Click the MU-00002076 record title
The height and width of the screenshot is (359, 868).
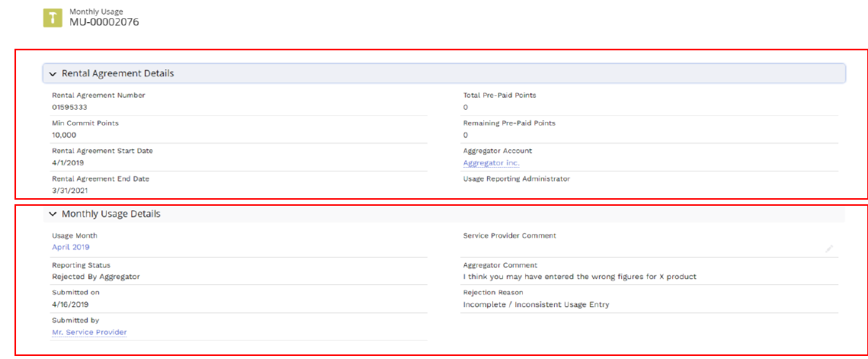[x=104, y=22]
